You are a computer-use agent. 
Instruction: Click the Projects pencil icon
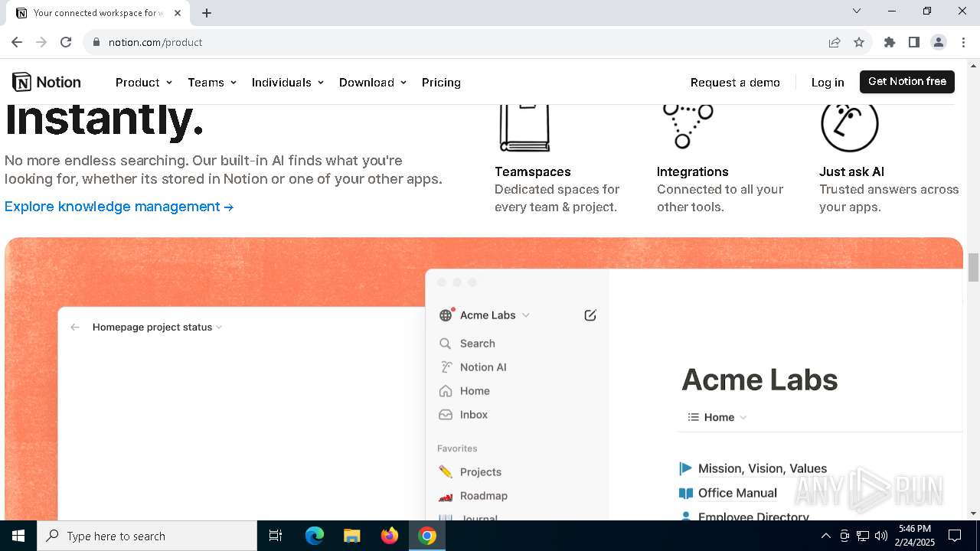tap(446, 472)
